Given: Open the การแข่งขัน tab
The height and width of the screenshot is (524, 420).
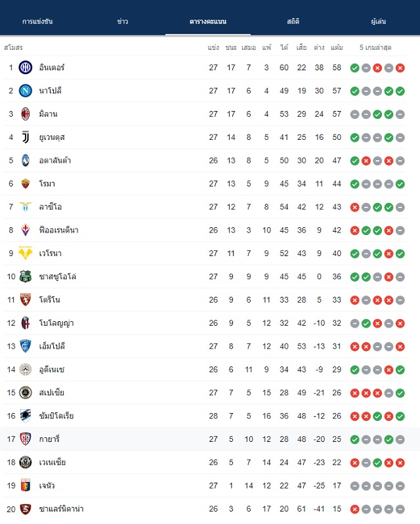Looking at the screenshot, I should tap(37, 22).
